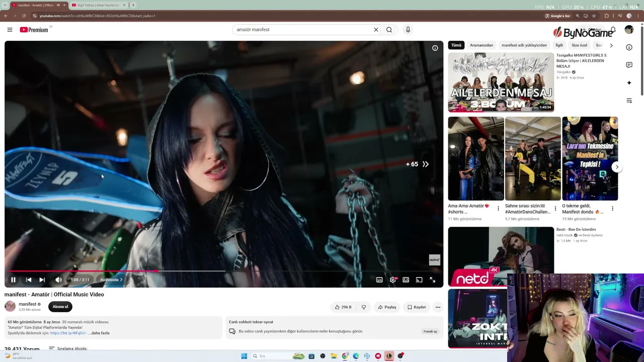This screenshot has width=644, height=362.
Task: Reload the page
Action: [23, 16]
